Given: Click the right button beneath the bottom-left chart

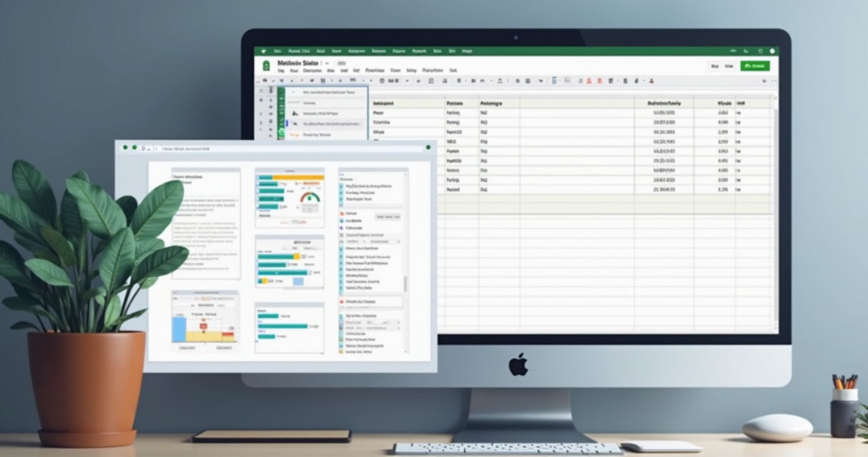Looking at the screenshot, I should point(224,348).
